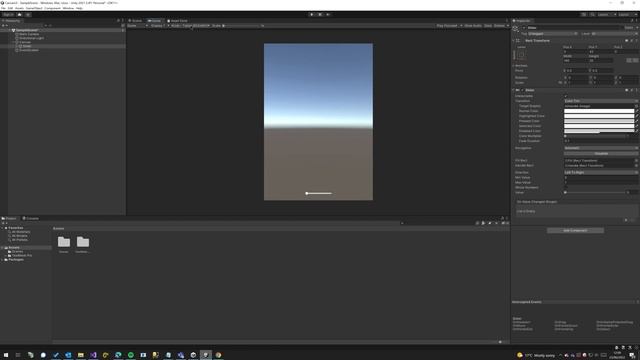Open the Direction dropdown (Left To Right)
This screenshot has height=360, width=640.
coord(601,173)
